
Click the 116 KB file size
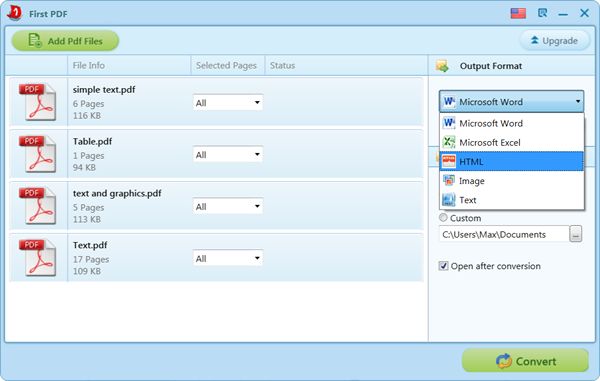[86, 116]
